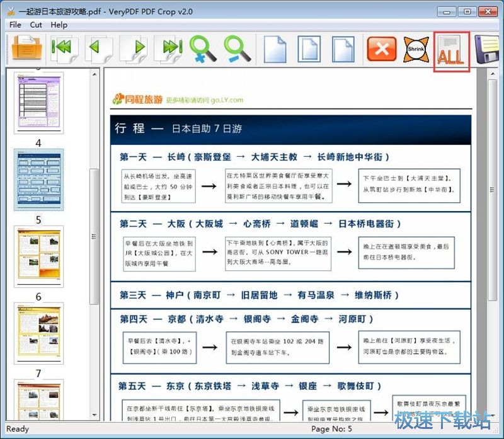
Task: Select page 5 thumbnail
Action: pos(38,180)
